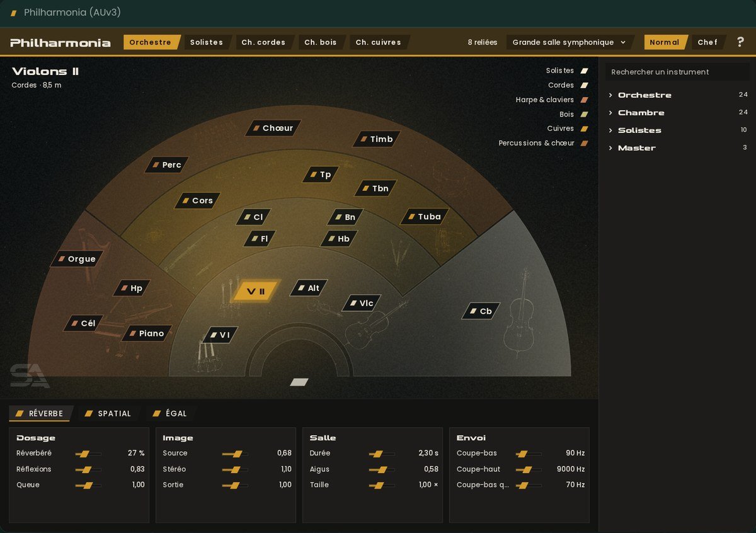Select the V II violins section

256,291
